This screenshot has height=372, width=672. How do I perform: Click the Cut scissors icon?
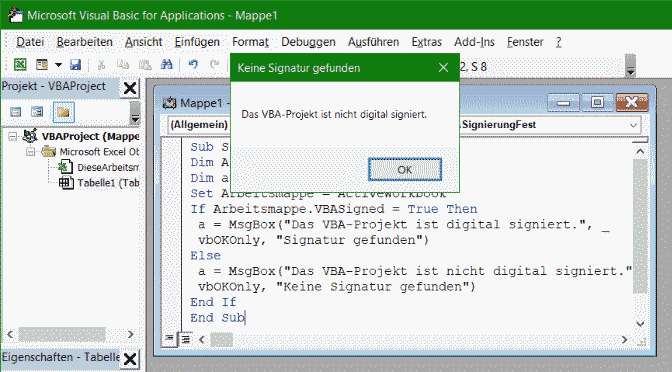pos(102,65)
